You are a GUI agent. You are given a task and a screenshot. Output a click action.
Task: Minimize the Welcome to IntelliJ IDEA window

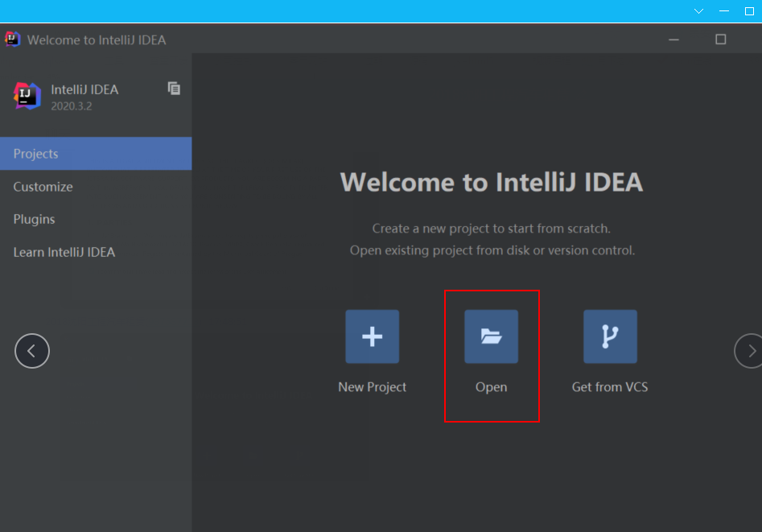(673, 39)
